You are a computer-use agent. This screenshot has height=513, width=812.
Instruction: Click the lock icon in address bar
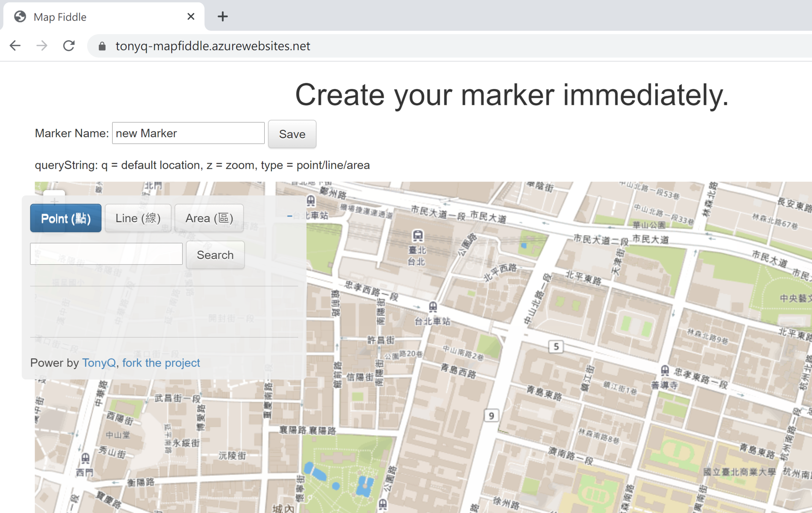[x=102, y=46]
